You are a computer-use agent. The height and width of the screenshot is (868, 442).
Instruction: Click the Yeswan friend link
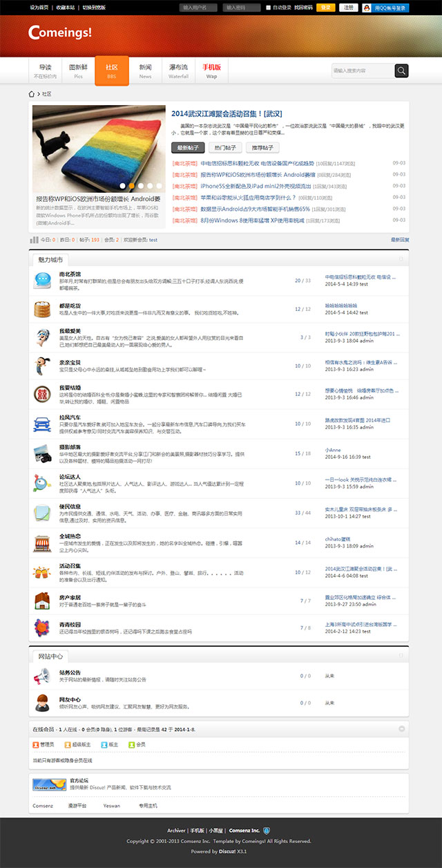click(111, 806)
